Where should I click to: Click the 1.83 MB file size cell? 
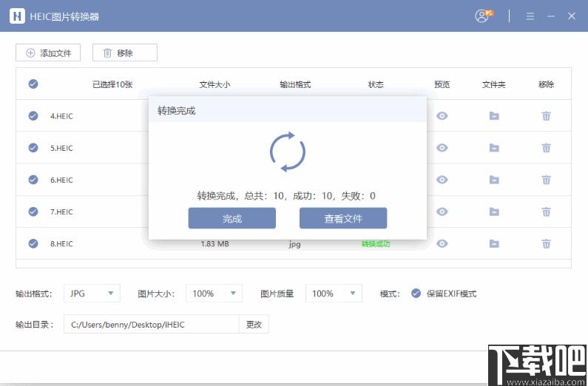[215, 244]
